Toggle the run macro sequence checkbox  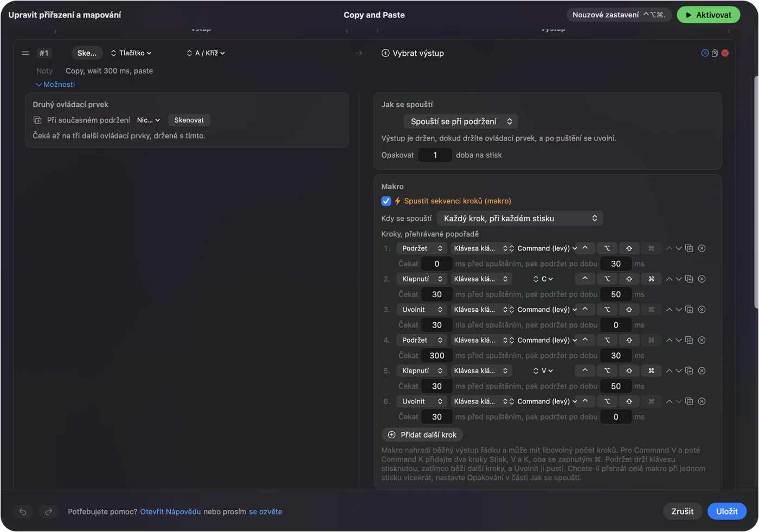(x=386, y=201)
